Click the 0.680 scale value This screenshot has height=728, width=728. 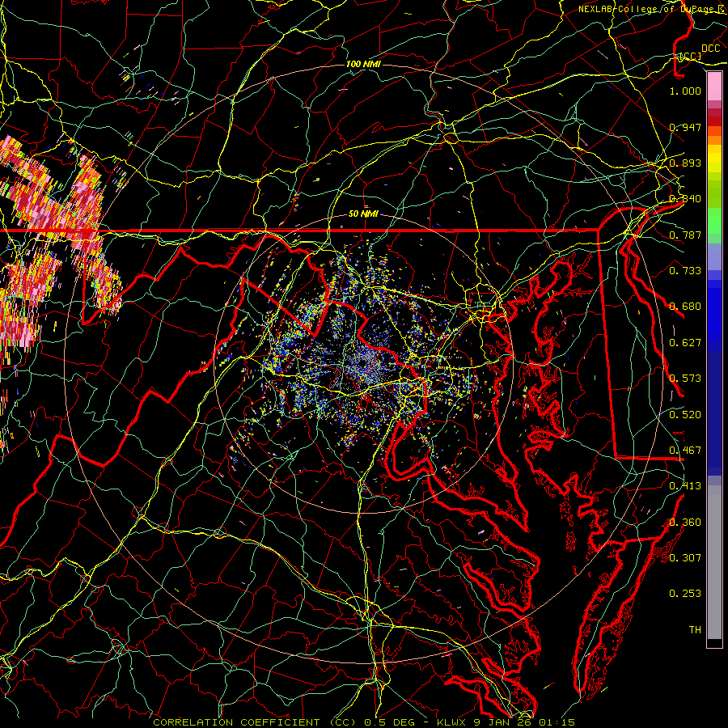[685, 307]
